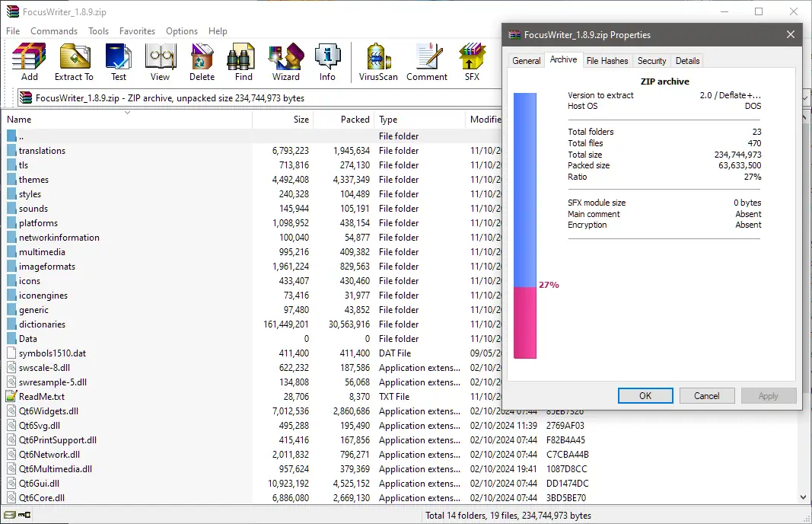Click the Info toolbar icon
Screen dimensions: 812x524
coord(327,62)
